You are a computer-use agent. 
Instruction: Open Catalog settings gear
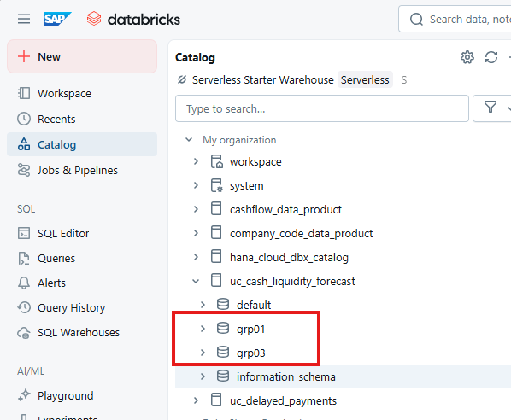click(467, 57)
